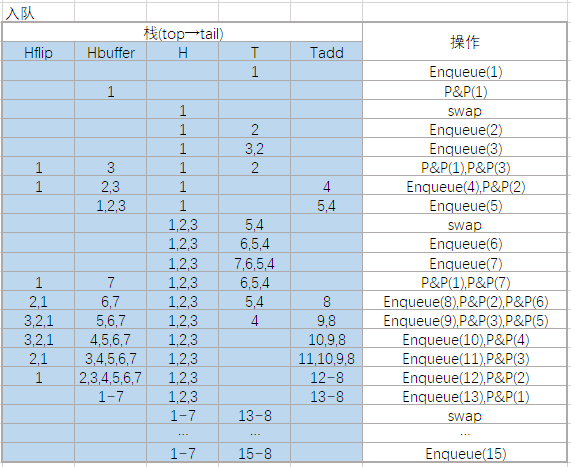This screenshot has height=467, width=571.
Task: Select the Enqueue(5) operation cell
Action: point(465,205)
